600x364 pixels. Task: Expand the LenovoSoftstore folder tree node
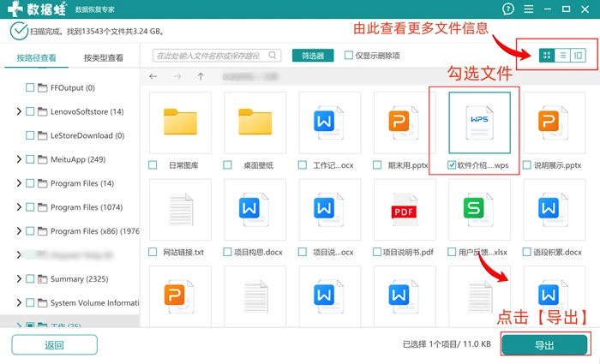(18, 111)
